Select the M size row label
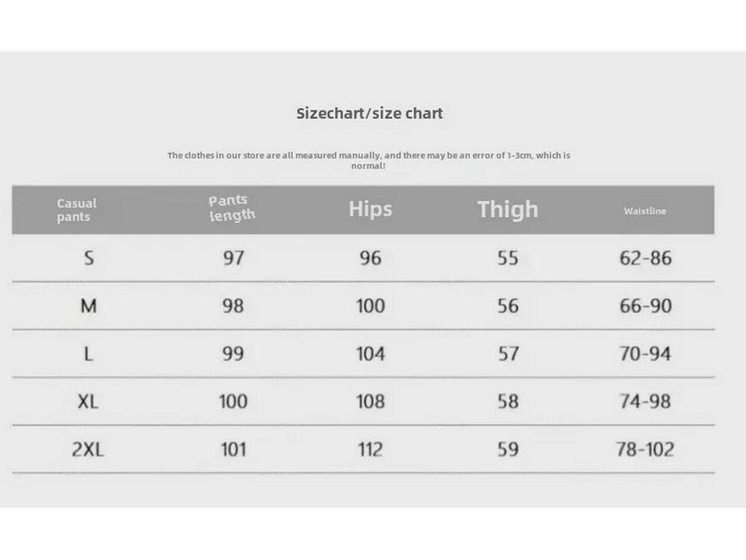746x560 pixels. [x=89, y=306]
